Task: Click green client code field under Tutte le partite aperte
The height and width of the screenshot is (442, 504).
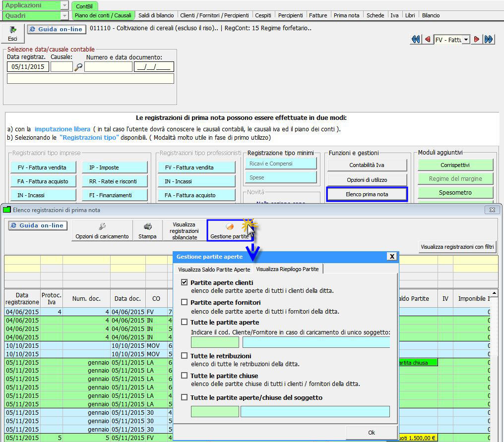Action: coord(215,342)
